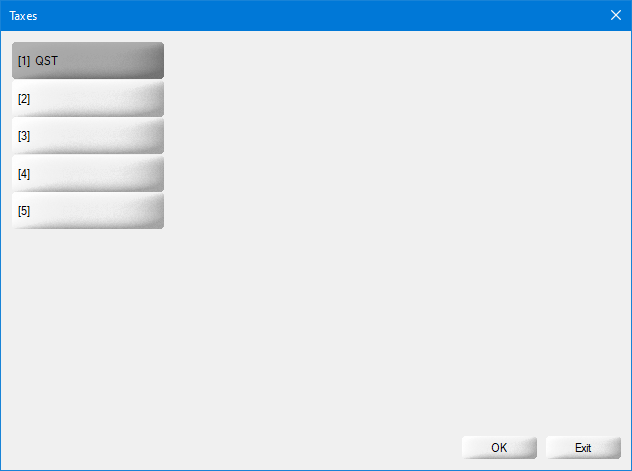The height and width of the screenshot is (471, 632).
Task: Click the [2] slot below QST
Action: [88, 98]
